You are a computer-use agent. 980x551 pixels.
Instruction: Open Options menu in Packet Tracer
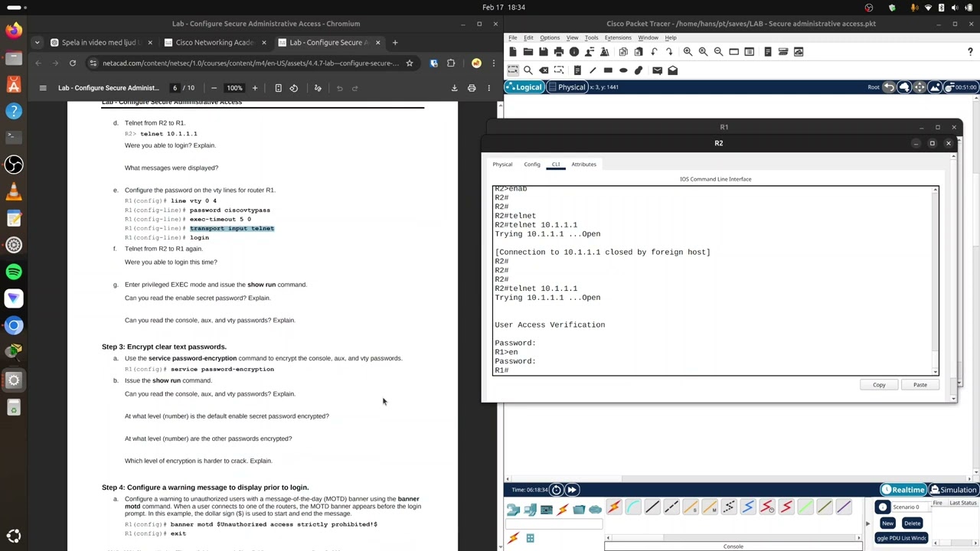[x=550, y=37]
